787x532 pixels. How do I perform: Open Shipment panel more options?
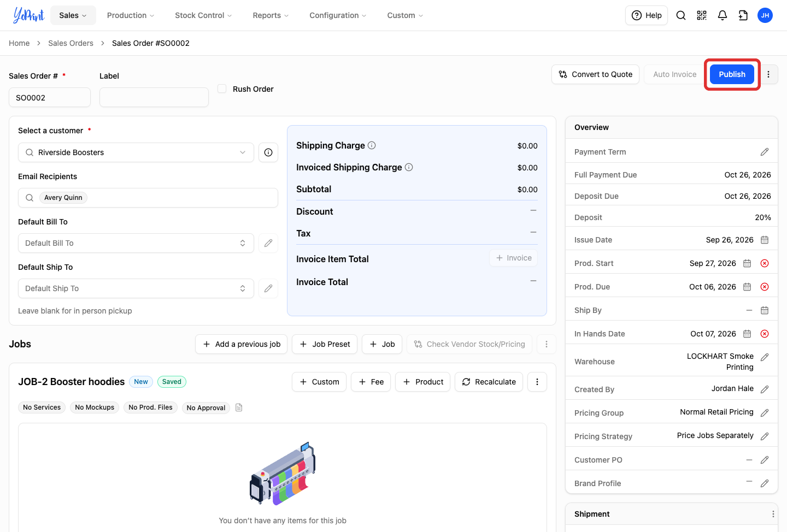coord(773,514)
